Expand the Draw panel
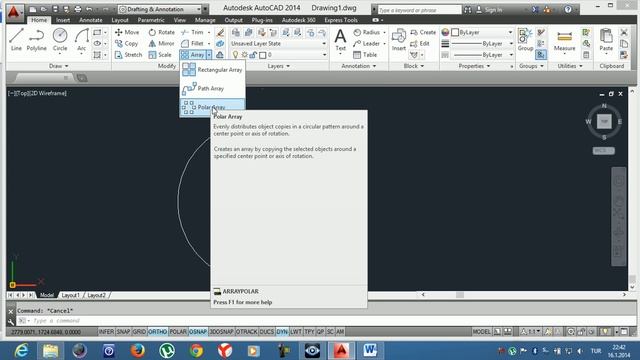Image resolution: width=640 pixels, height=360 pixels. [x=59, y=66]
